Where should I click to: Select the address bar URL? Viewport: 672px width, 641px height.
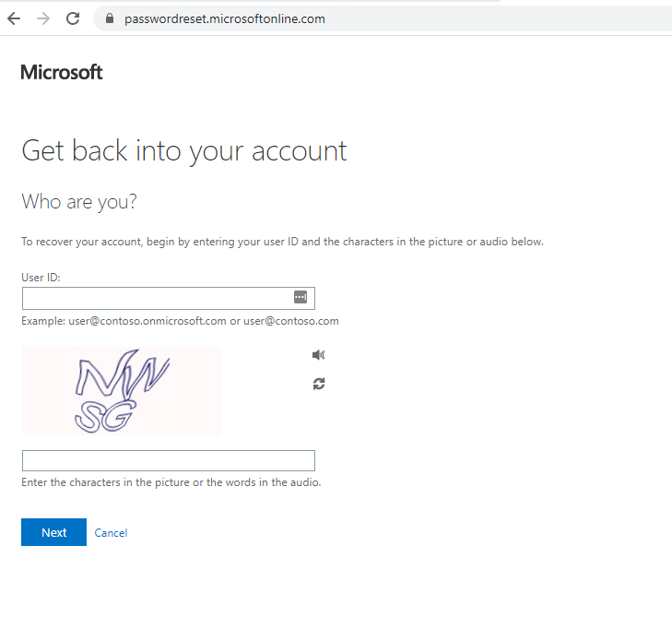pos(225,18)
